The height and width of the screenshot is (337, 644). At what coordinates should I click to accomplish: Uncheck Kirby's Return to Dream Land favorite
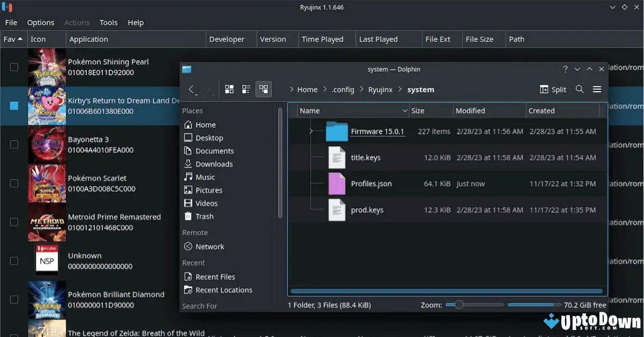pos(13,106)
